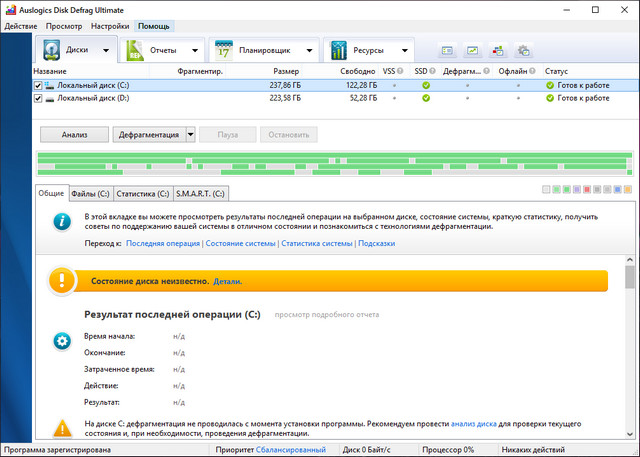Screen dimensions: 640x457
Task: Switch to the S.M.A.R.T. (C:) tab
Action: (201, 193)
